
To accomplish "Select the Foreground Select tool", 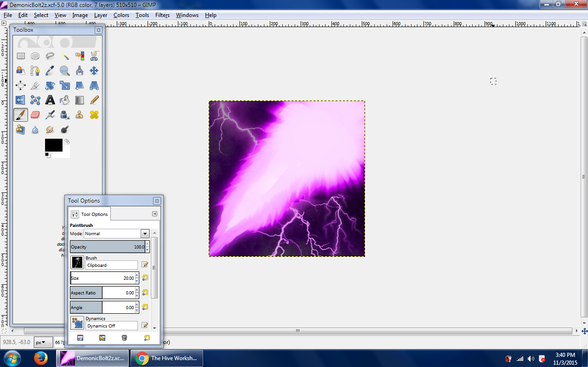I will pos(21,71).
